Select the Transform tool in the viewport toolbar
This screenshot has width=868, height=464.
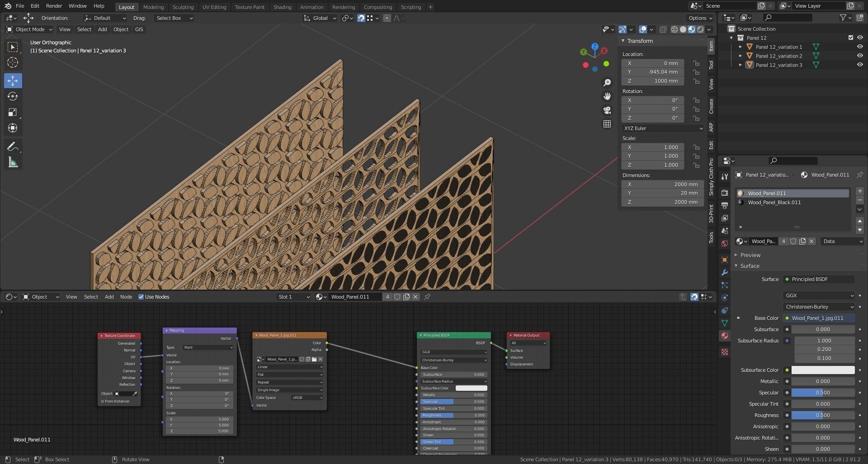(13, 128)
